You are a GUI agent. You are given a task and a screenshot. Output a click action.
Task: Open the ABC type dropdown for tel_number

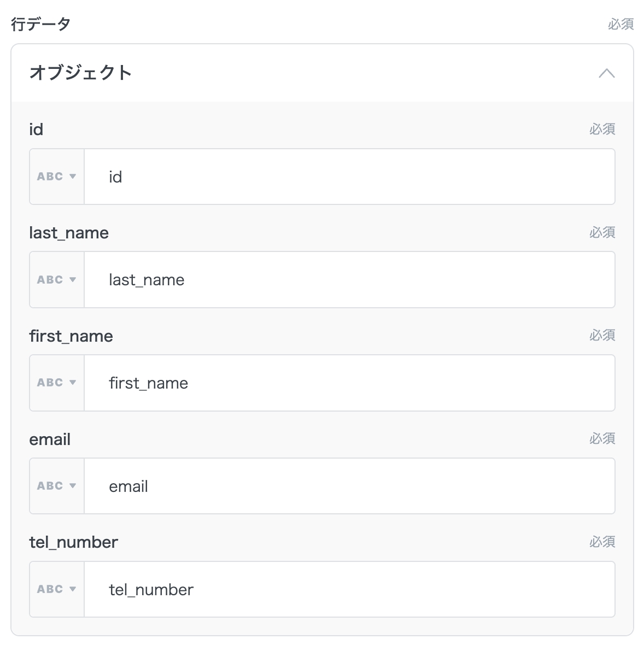click(56, 589)
